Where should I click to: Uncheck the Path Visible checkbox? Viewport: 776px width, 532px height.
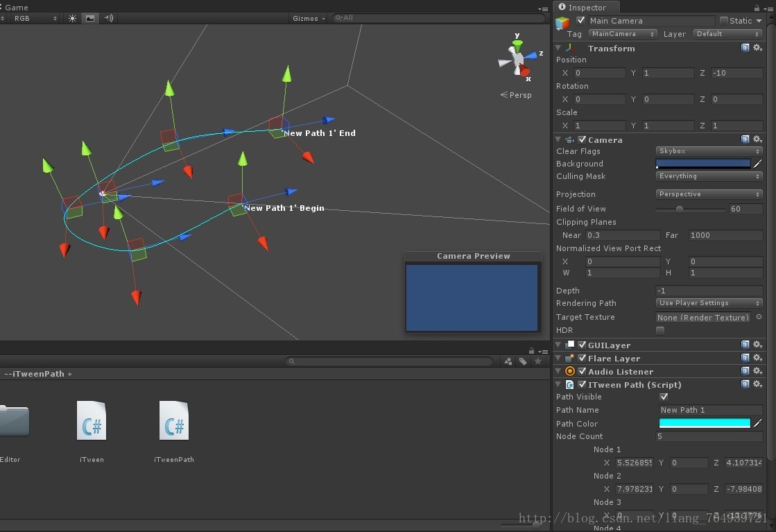point(664,397)
